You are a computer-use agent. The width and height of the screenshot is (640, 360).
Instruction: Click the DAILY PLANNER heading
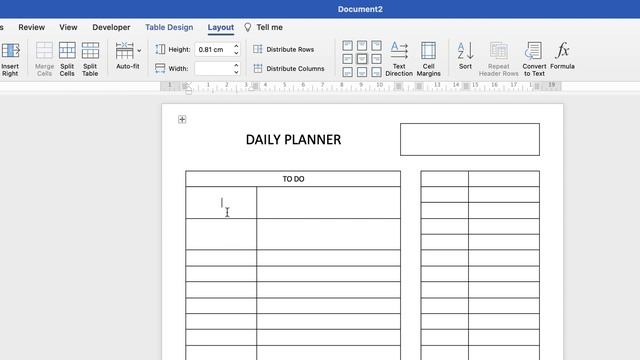coord(293,140)
